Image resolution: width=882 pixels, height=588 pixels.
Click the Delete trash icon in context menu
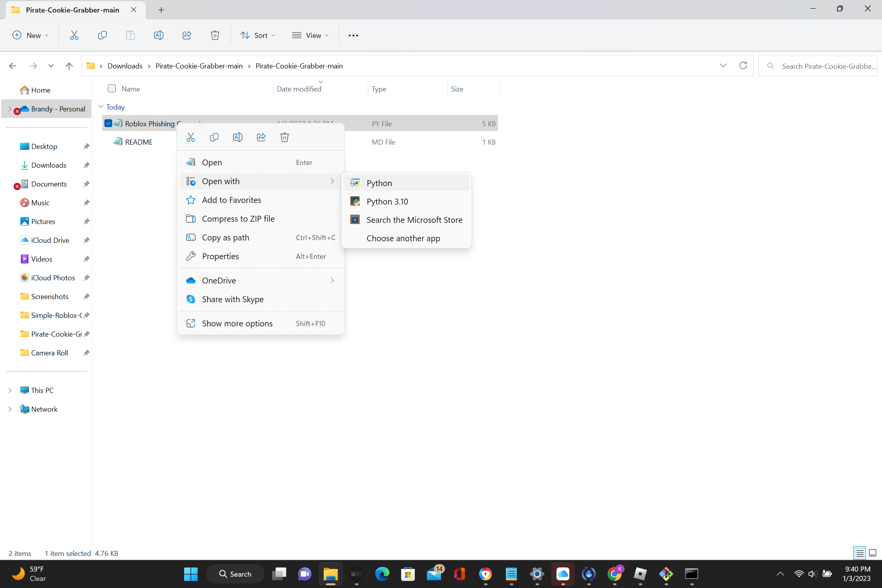click(x=284, y=137)
